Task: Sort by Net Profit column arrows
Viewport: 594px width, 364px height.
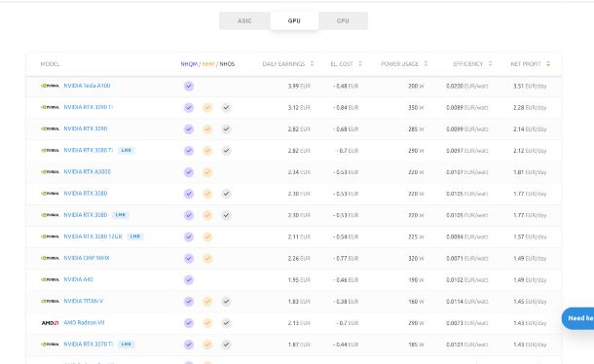Action: coord(548,63)
